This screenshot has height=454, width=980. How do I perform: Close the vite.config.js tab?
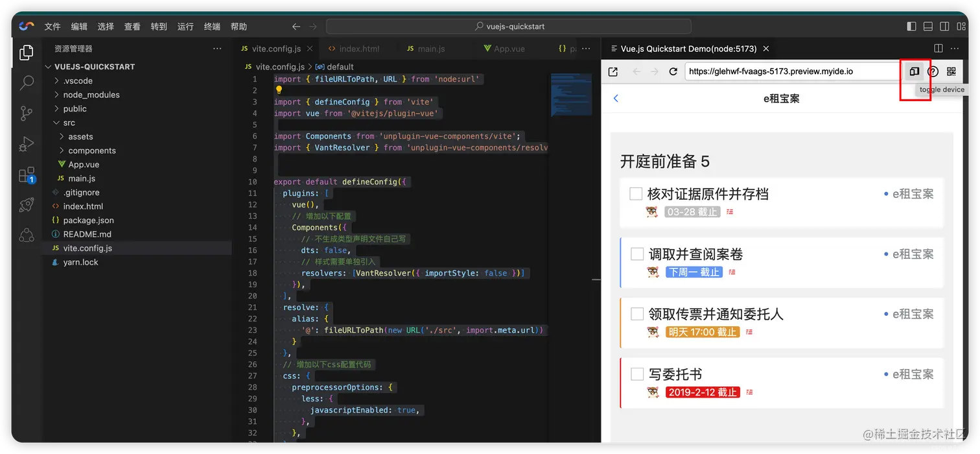(310, 49)
